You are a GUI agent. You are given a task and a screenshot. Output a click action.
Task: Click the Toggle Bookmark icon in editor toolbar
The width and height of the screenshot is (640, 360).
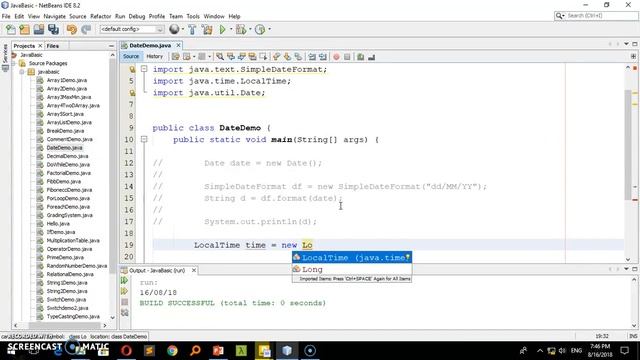coord(298,57)
